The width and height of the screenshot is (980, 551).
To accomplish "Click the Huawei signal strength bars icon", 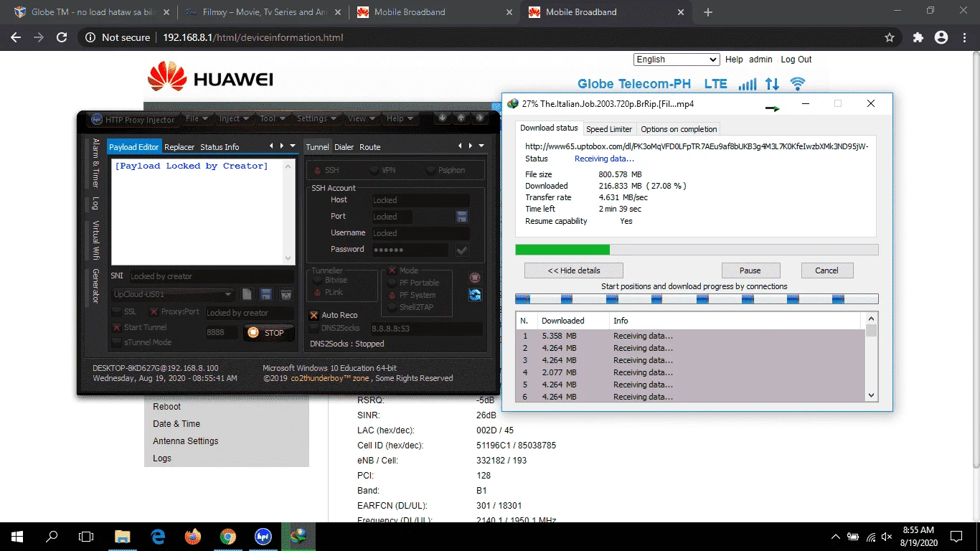I will [748, 84].
